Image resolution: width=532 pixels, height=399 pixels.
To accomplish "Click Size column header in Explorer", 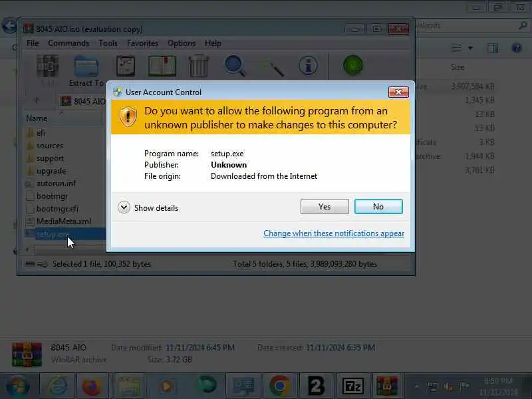I will pyautogui.click(x=458, y=67).
